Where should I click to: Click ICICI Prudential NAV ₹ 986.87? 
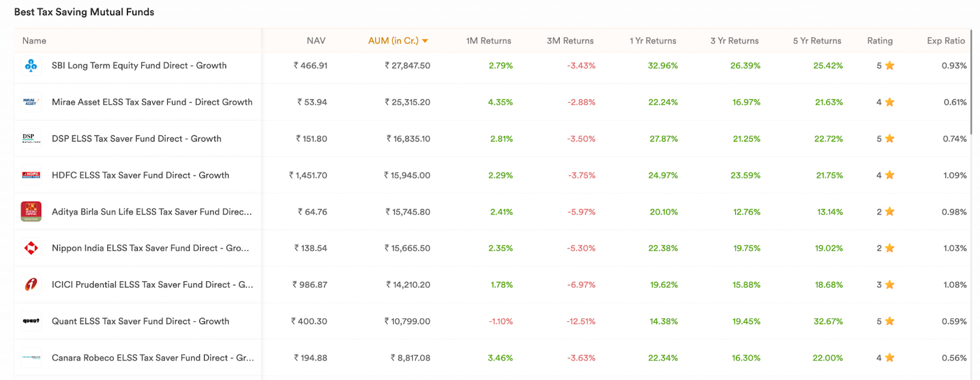(310, 284)
